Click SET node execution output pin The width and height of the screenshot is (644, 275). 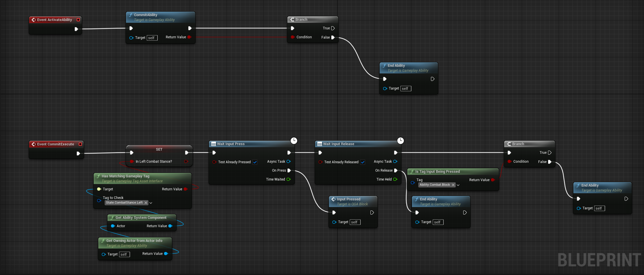tap(187, 153)
